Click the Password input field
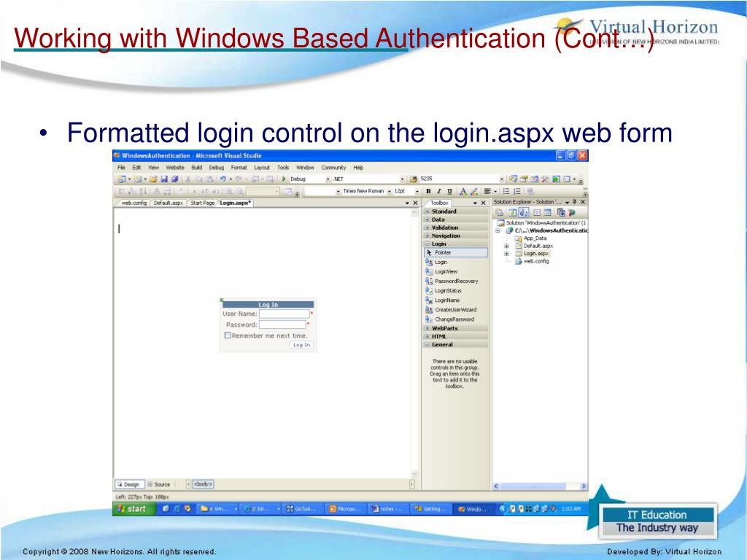The width and height of the screenshot is (747, 560). (x=282, y=324)
